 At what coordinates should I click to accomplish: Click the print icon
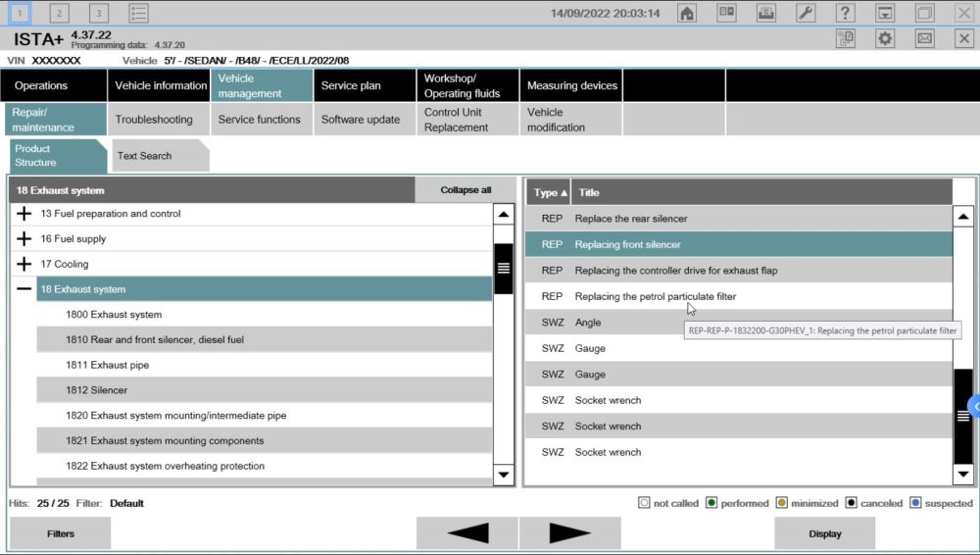coord(765,13)
